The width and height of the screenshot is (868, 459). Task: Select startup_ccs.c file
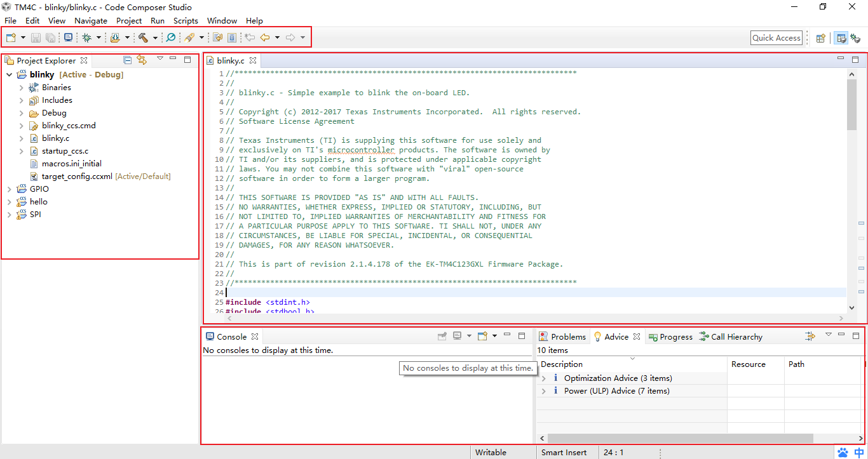[65, 151]
